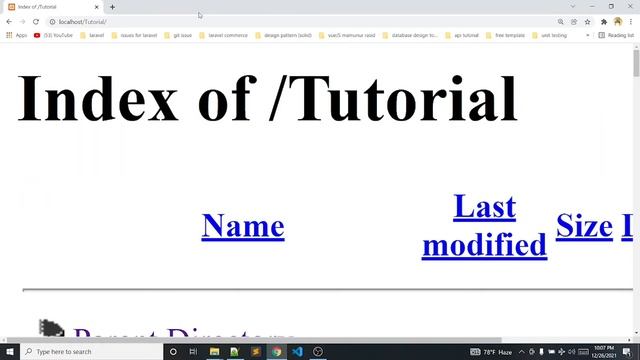Screen dimensions: 640x360
Task: Open Visual Studio Code from the taskbar
Action: click(298, 351)
